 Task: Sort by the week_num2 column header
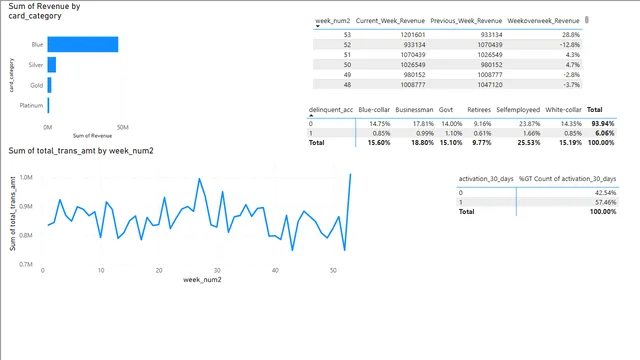[332, 20]
